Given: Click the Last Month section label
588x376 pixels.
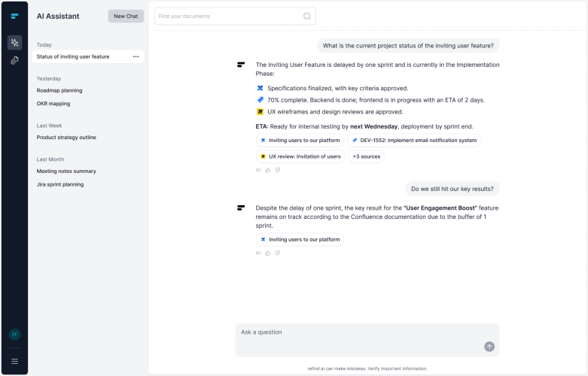Looking at the screenshot, I should 50,159.
